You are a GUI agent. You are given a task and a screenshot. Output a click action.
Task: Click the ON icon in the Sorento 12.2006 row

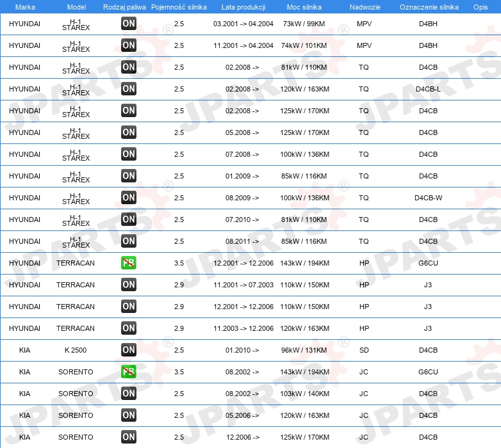[x=129, y=437]
